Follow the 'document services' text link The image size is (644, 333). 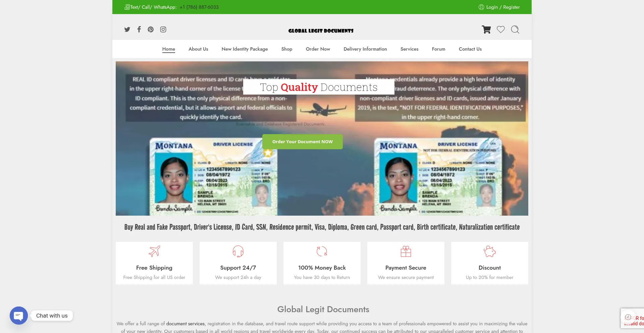coord(185,324)
